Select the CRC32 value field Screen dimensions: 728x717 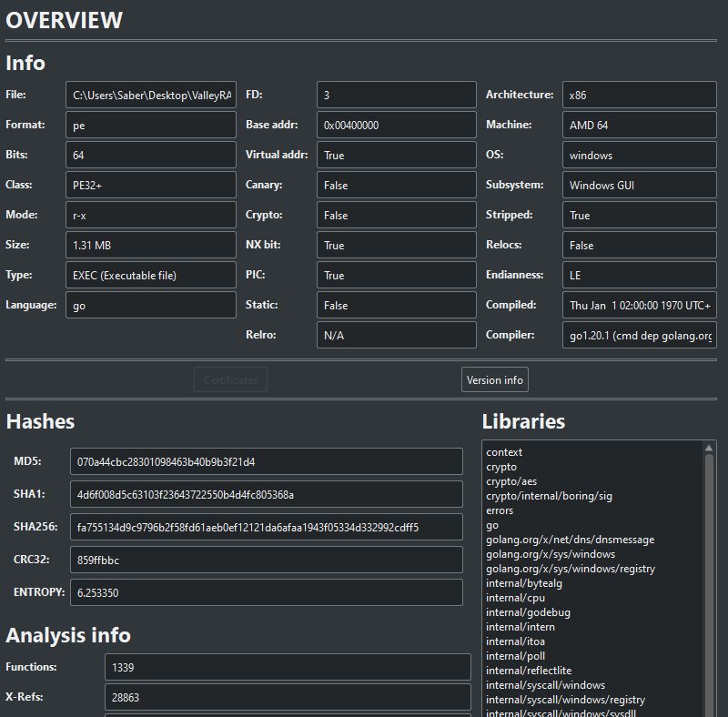pyautogui.click(x=267, y=559)
